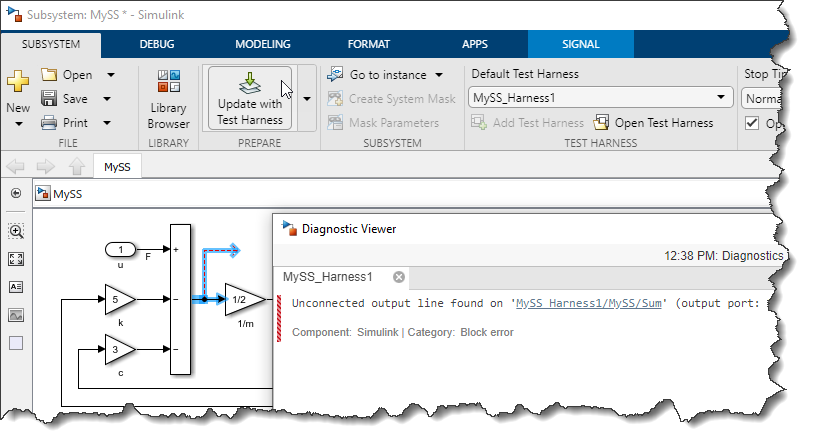Click the Save icon
The image size is (813, 445).
[x=49, y=99]
